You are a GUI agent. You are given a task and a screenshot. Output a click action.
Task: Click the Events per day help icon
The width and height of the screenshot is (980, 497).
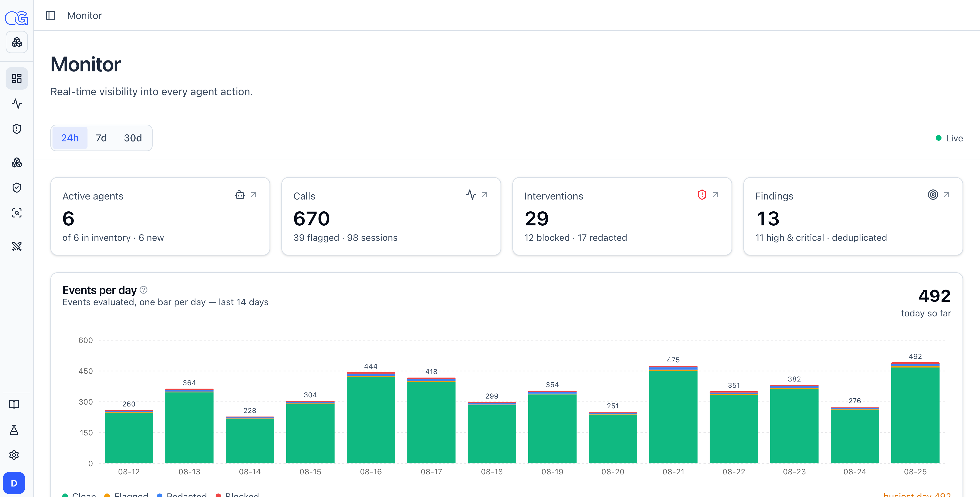[x=143, y=290]
